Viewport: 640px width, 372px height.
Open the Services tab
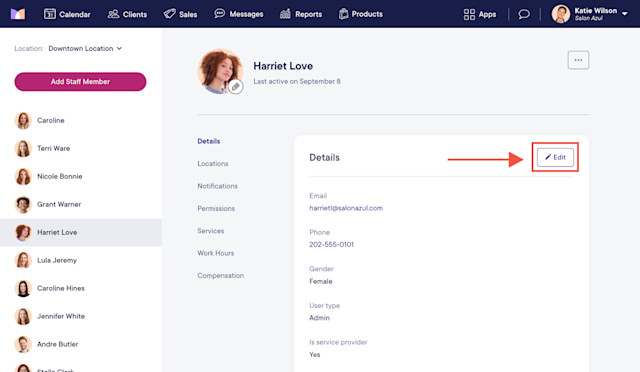211,231
